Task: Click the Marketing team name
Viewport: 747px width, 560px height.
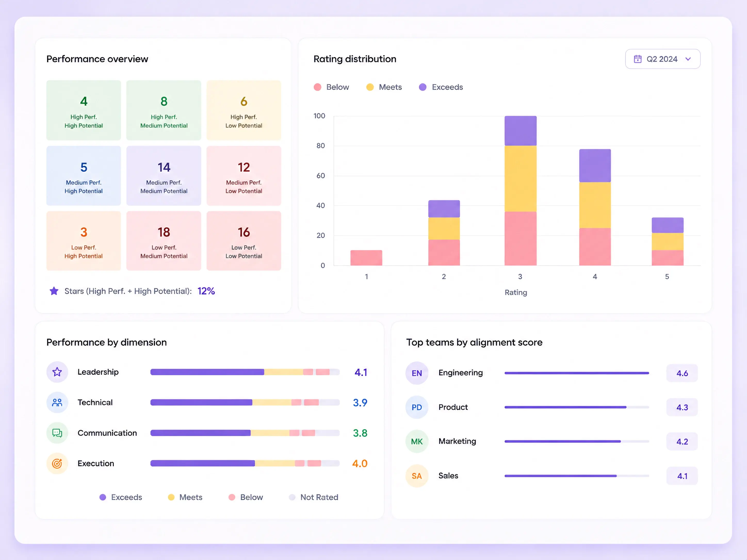Action: [x=457, y=441]
